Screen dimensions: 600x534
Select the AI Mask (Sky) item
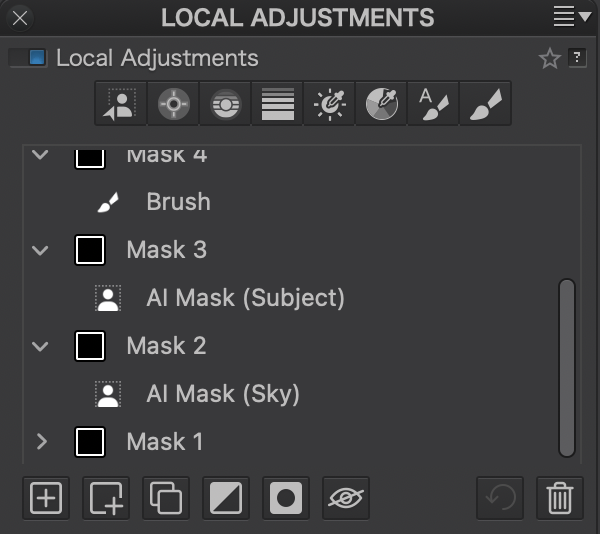(222, 394)
